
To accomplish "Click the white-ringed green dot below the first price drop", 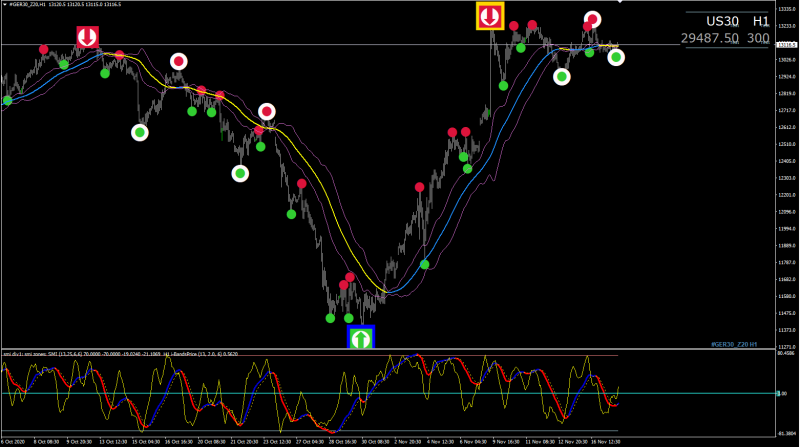I will (140, 133).
